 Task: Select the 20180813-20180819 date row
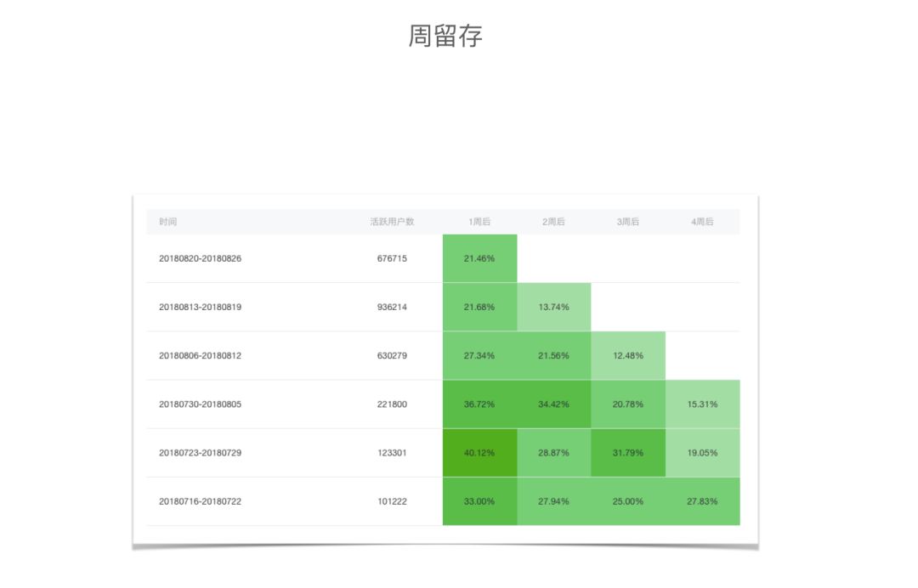443,307
